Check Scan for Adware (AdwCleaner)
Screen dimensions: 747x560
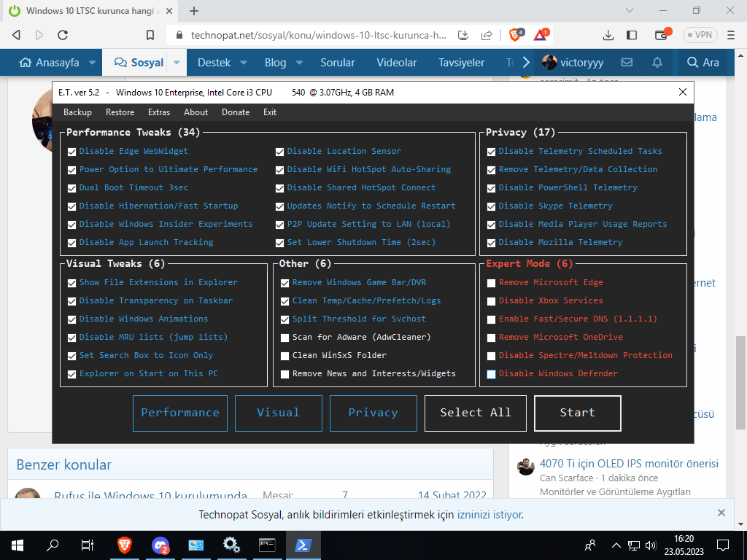tap(285, 338)
